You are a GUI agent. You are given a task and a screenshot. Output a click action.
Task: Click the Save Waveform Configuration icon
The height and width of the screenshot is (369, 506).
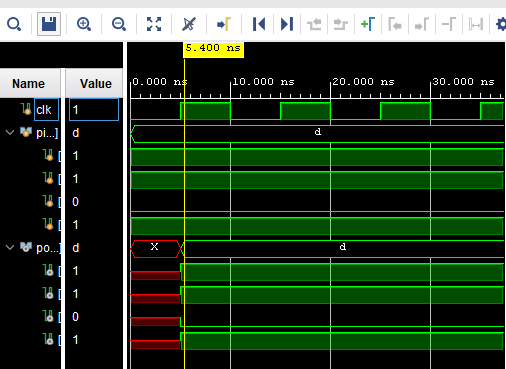[49, 24]
